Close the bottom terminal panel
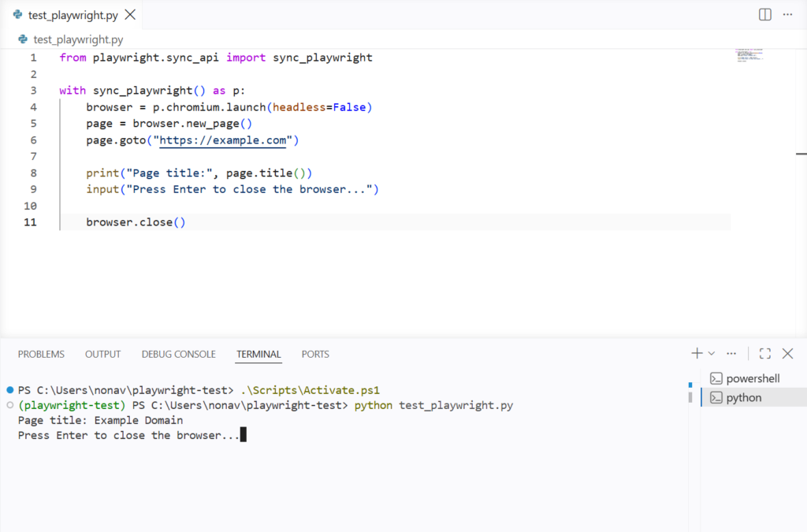Viewport: 807px width, 532px height. click(787, 353)
